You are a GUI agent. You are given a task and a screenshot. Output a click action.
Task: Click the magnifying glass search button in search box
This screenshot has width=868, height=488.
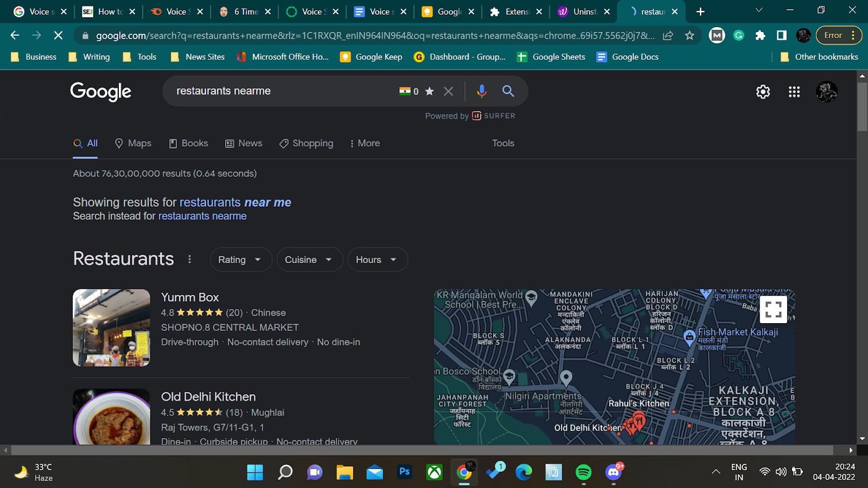[508, 91]
